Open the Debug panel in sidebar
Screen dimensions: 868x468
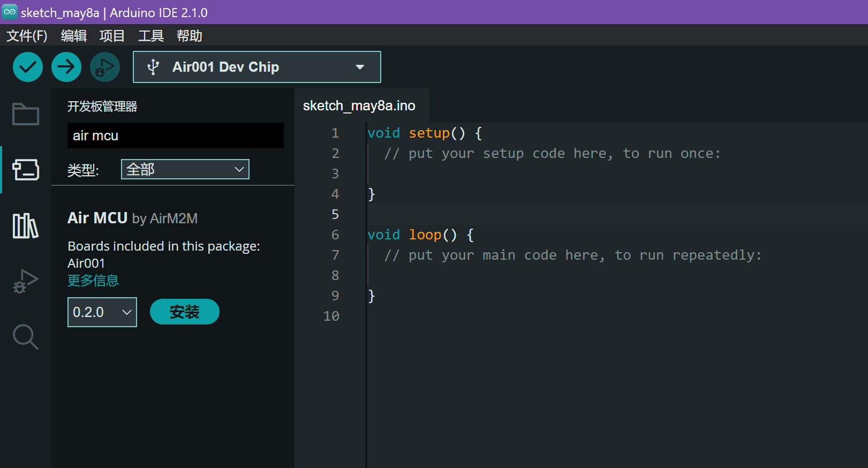(26, 281)
